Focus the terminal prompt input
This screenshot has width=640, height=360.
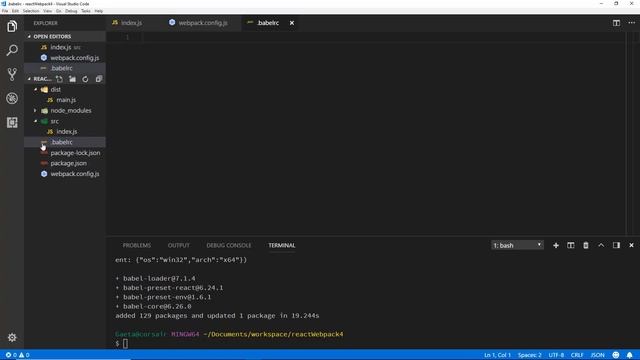[125, 344]
